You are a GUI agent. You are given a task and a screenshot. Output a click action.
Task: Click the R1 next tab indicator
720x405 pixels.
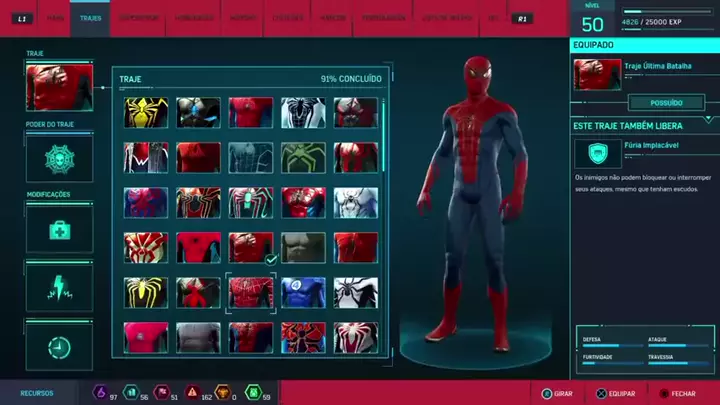click(x=522, y=19)
